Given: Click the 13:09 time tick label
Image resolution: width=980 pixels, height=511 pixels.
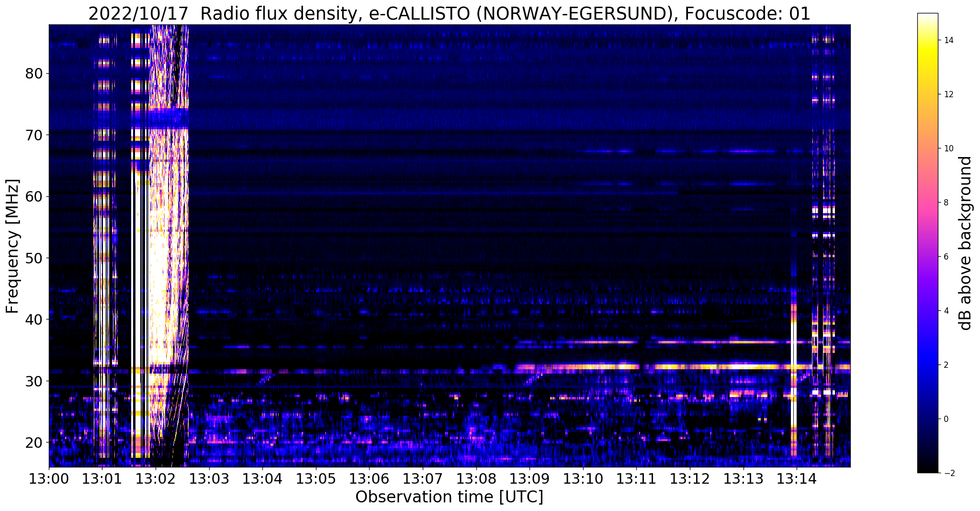Looking at the screenshot, I should [530, 479].
